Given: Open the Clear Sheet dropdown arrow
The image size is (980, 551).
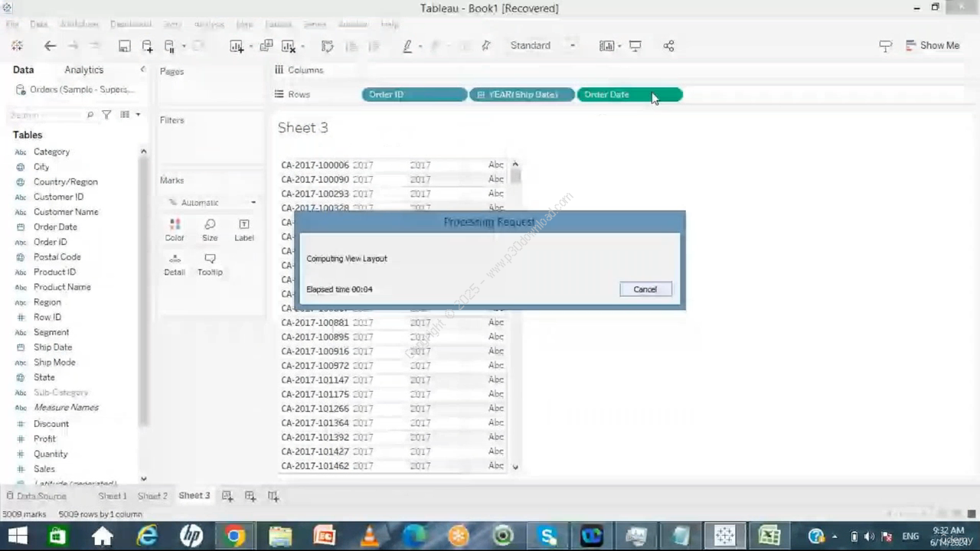Looking at the screenshot, I should point(302,47).
